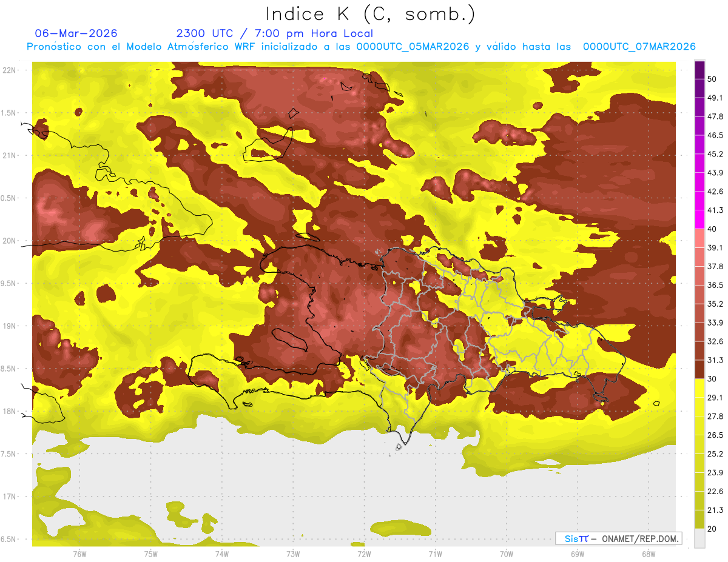Click the "SisTT - ONAMET/REP.DOM." credit label
The width and height of the screenshot is (728, 562).
[618, 538]
